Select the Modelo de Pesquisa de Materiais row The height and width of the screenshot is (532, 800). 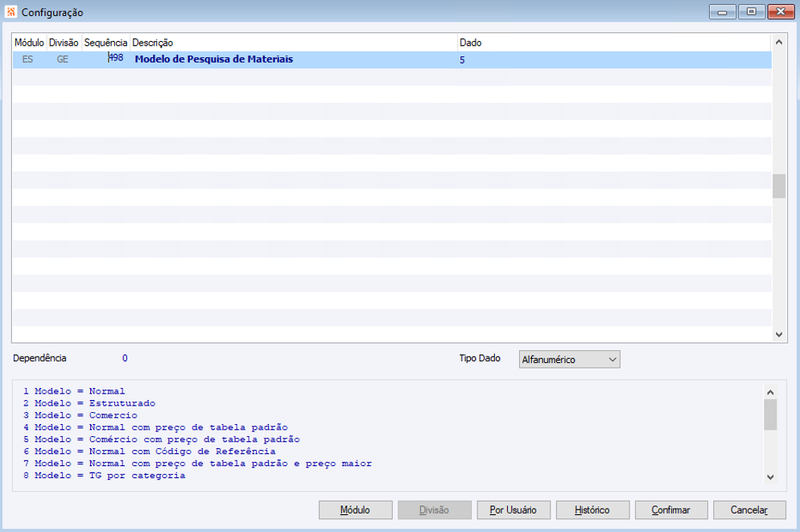[392, 60]
